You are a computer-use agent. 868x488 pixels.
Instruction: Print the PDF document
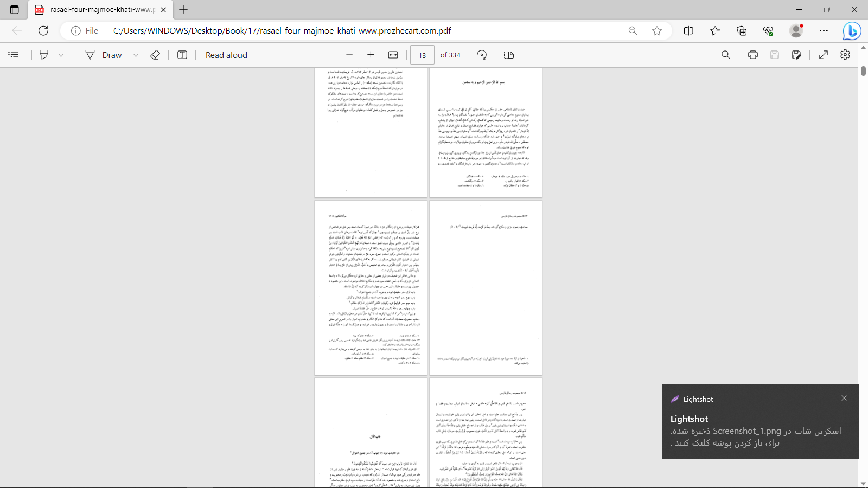(x=752, y=55)
